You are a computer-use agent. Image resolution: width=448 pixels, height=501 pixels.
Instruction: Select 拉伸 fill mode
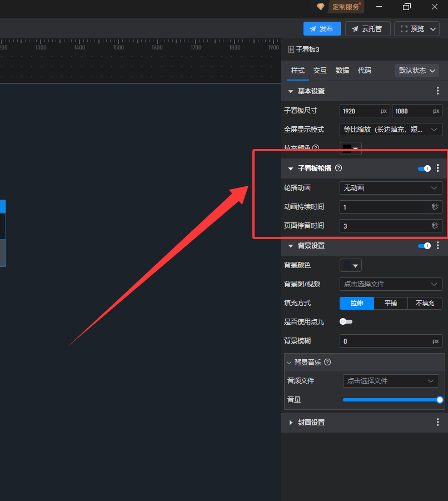pos(357,303)
